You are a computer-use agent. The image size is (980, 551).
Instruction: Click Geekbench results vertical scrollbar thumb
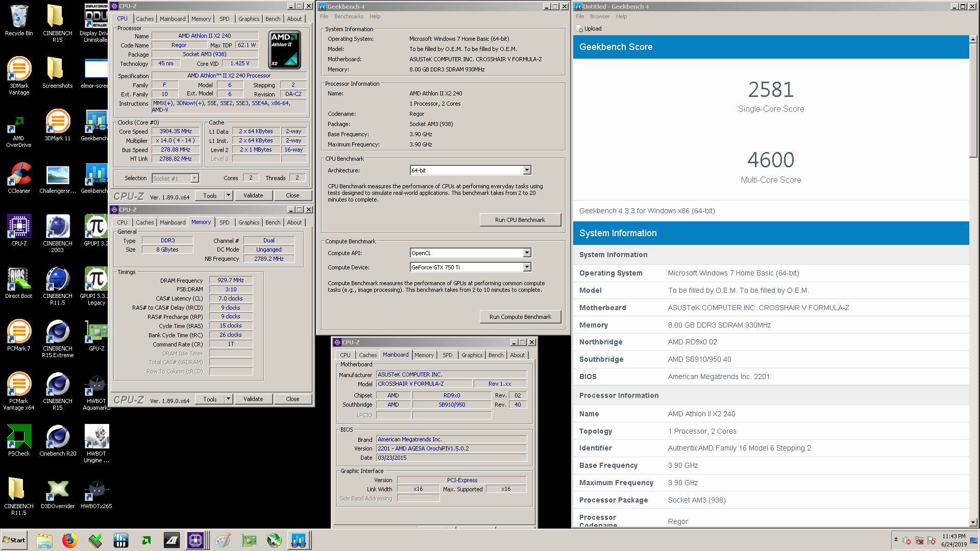point(973,100)
